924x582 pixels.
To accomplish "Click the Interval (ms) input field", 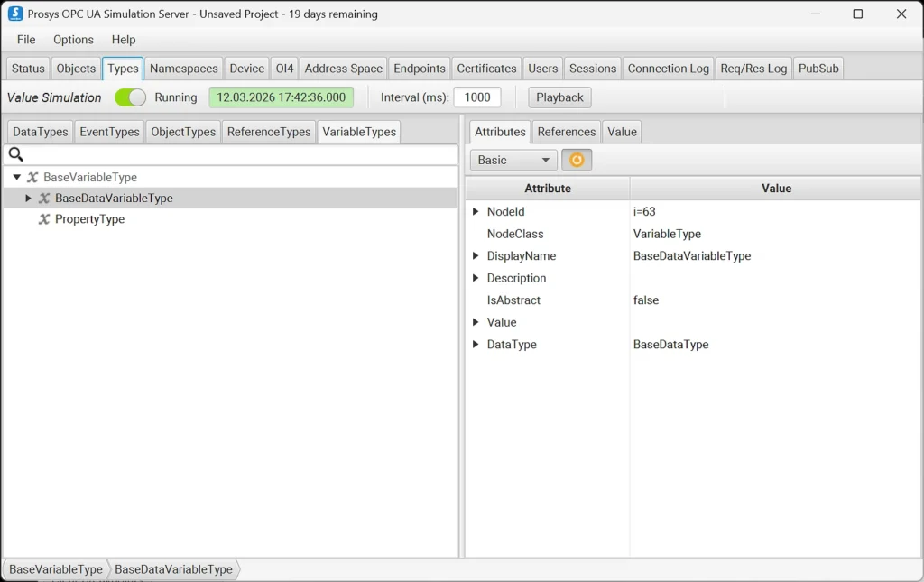I will click(x=476, y=97).
